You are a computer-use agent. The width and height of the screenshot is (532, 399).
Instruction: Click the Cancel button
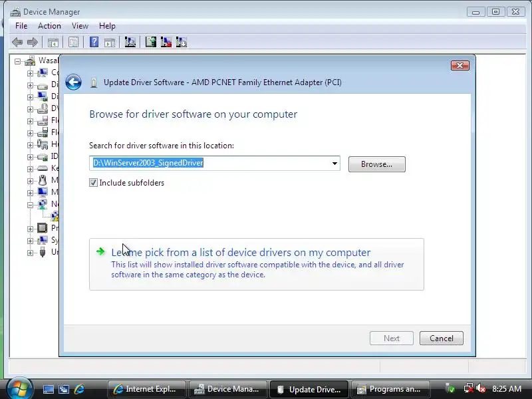441,338
